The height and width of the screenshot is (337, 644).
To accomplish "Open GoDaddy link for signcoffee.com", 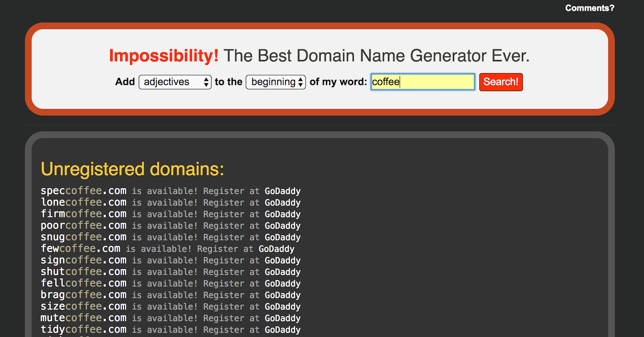I will tap(283, 261).
